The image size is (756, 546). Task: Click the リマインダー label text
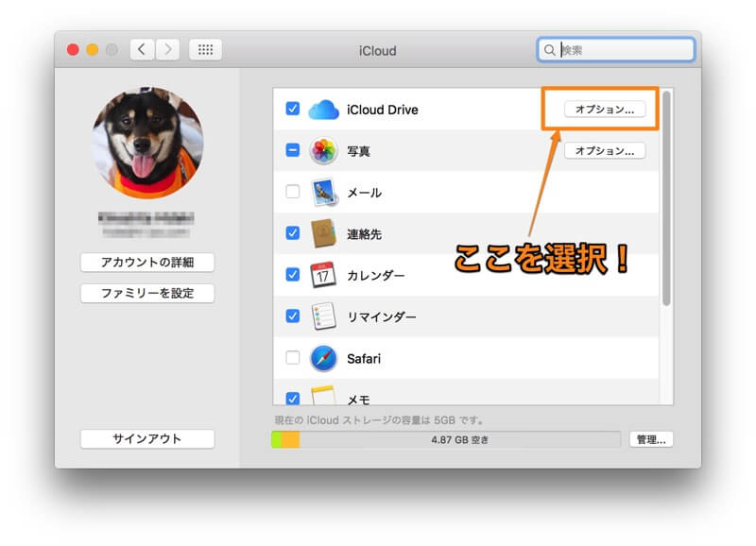(x=382, y=317)
